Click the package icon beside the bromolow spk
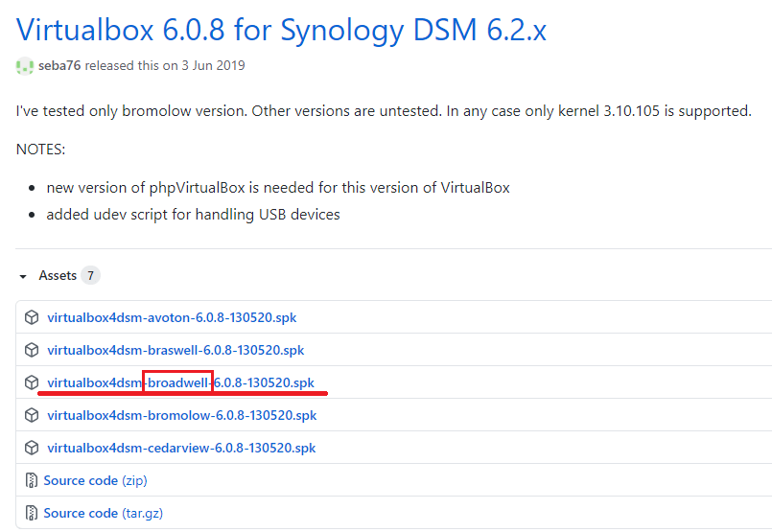This screenshot has width=772, height=532. point(32,415)
